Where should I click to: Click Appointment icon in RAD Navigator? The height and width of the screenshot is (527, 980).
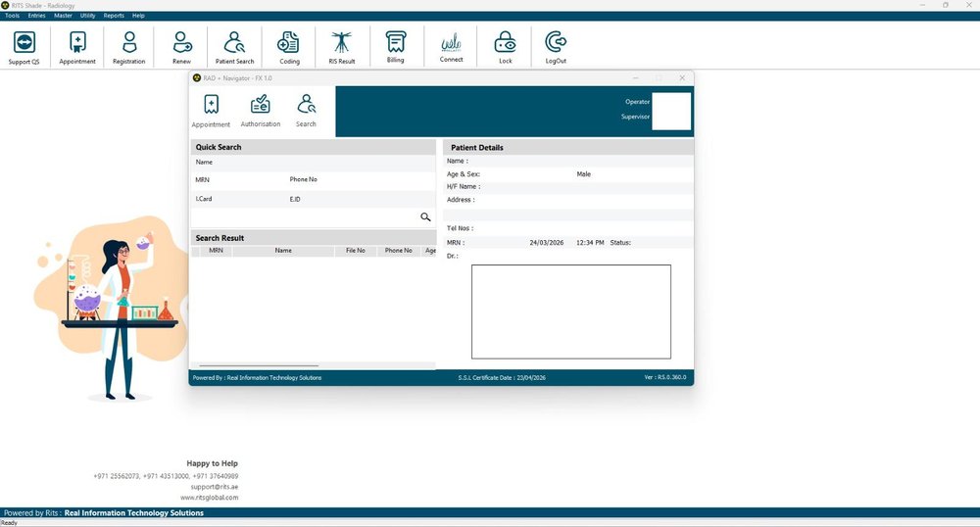212,111
